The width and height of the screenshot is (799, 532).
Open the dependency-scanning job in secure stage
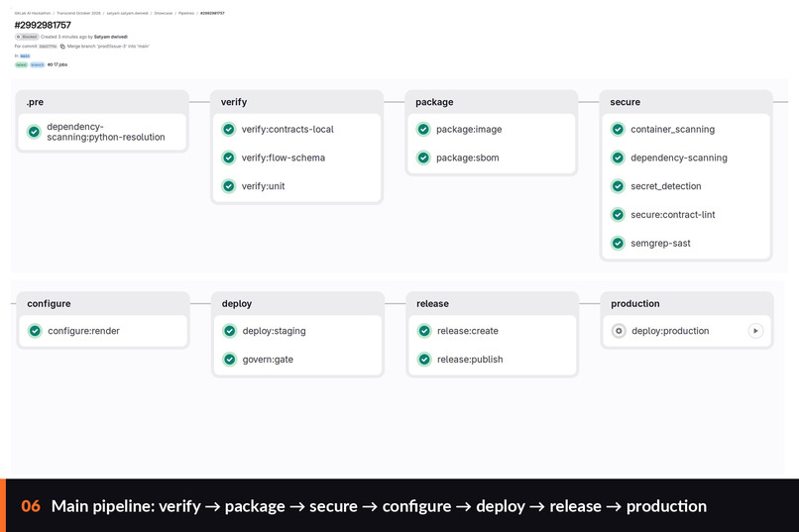679,158
